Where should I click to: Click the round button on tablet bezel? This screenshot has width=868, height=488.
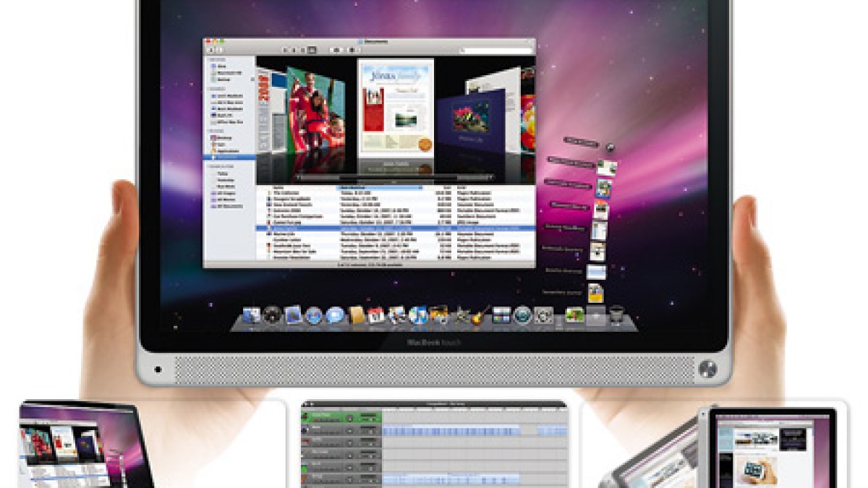(x=707, y=369)
